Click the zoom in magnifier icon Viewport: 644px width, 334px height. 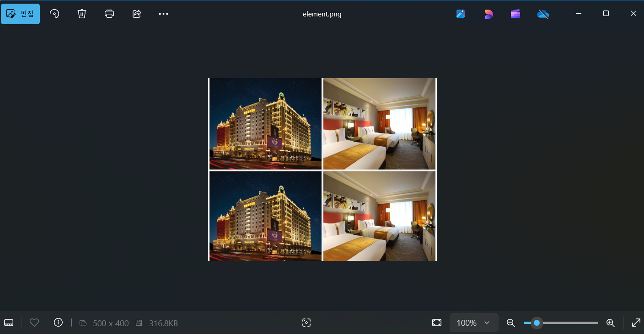click(610, 323)
